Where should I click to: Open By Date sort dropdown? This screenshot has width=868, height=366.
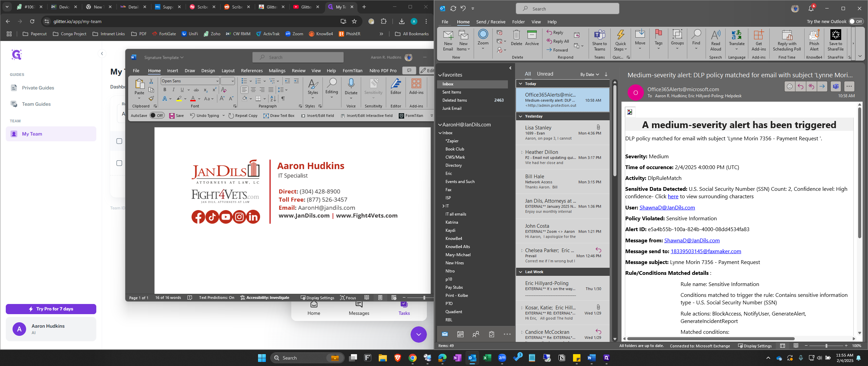click(590, 74)
